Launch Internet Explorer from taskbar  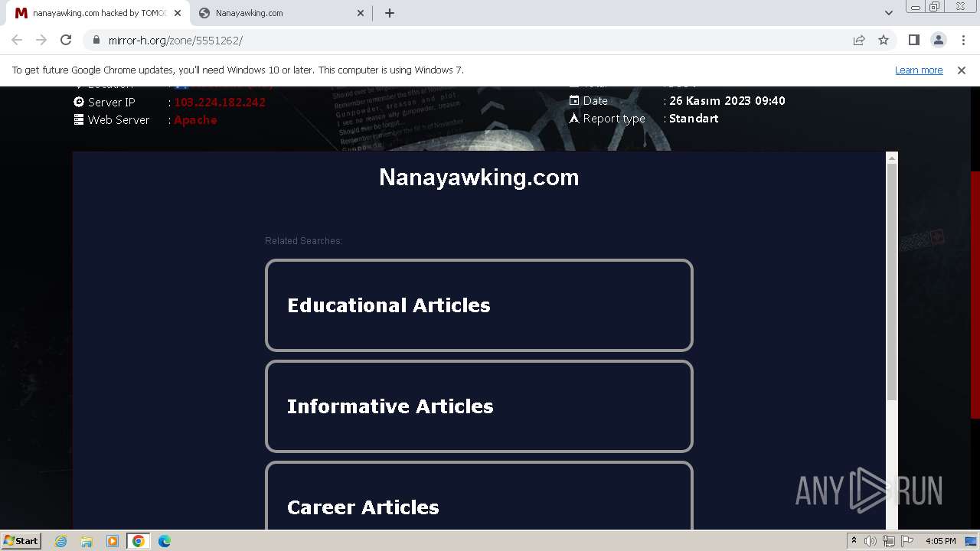(60, 541)
